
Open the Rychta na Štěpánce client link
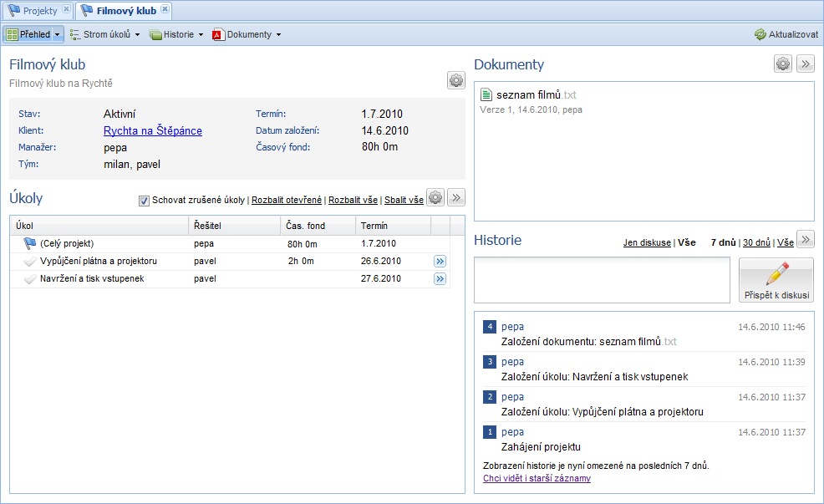pyautogui.click(x=152, y=130)
